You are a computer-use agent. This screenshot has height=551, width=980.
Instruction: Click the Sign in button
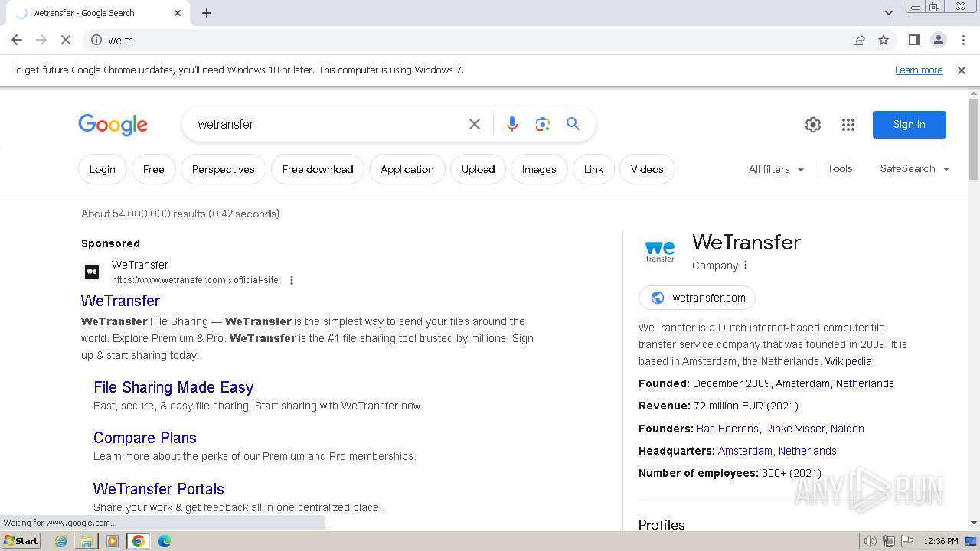[910, 125]
